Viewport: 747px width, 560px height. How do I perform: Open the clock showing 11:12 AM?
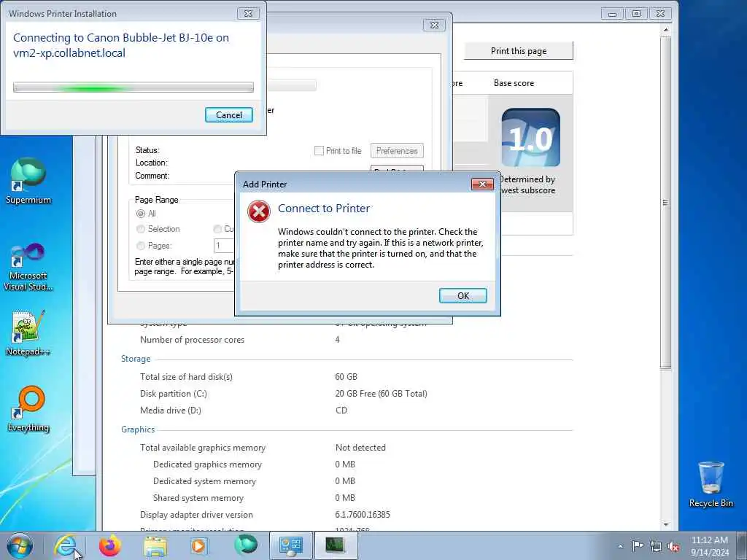pos(709,545)
